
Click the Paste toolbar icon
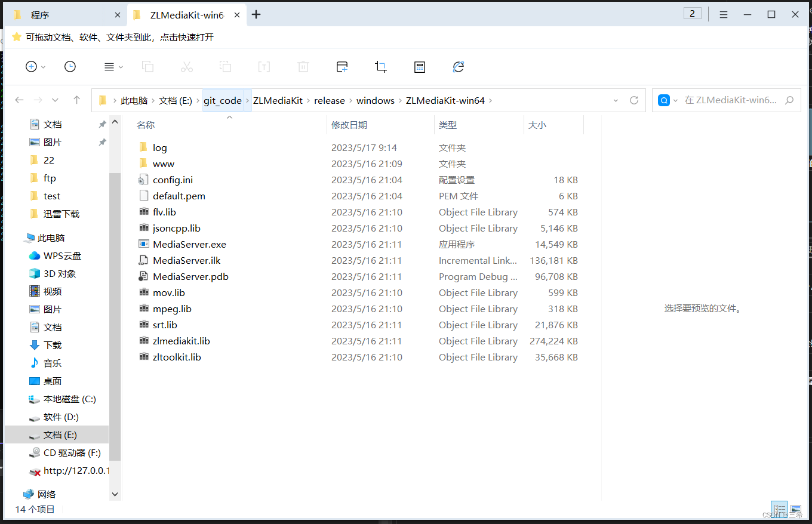[x=226, y=67]
